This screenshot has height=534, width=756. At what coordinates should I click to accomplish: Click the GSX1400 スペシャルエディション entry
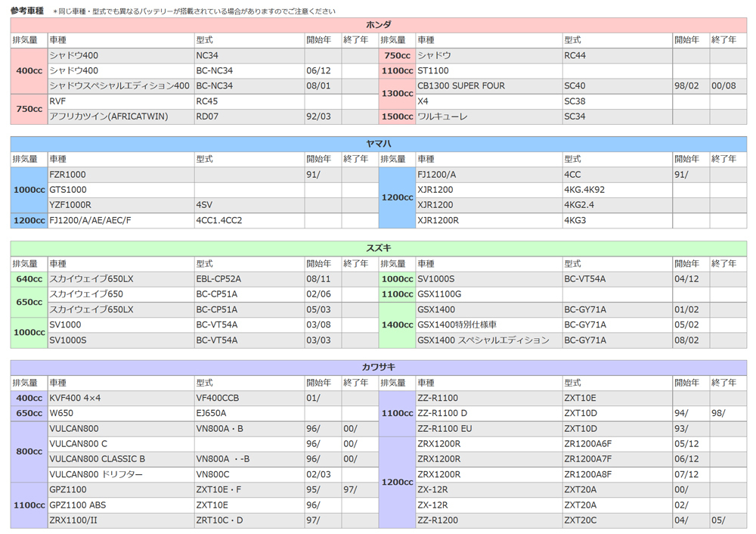(x=484, y=340)
